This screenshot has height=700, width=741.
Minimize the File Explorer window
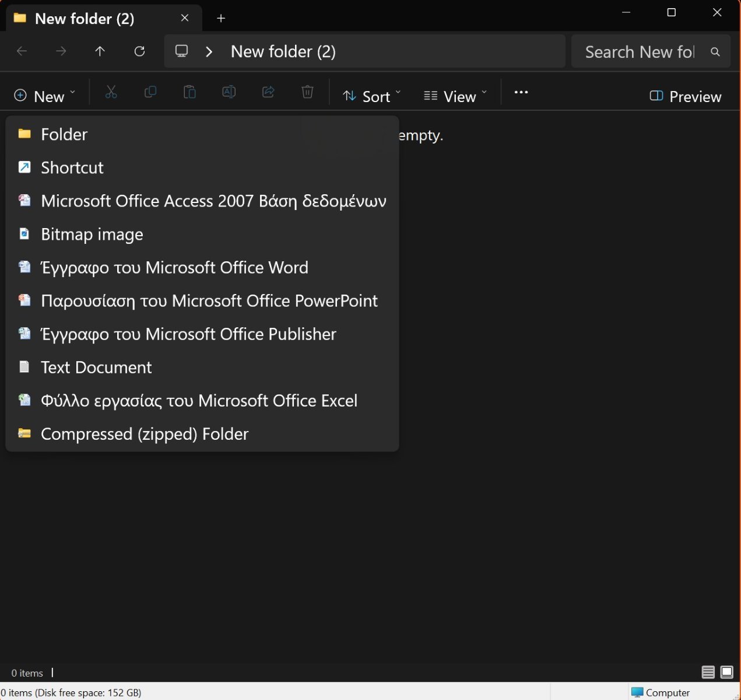626,12
